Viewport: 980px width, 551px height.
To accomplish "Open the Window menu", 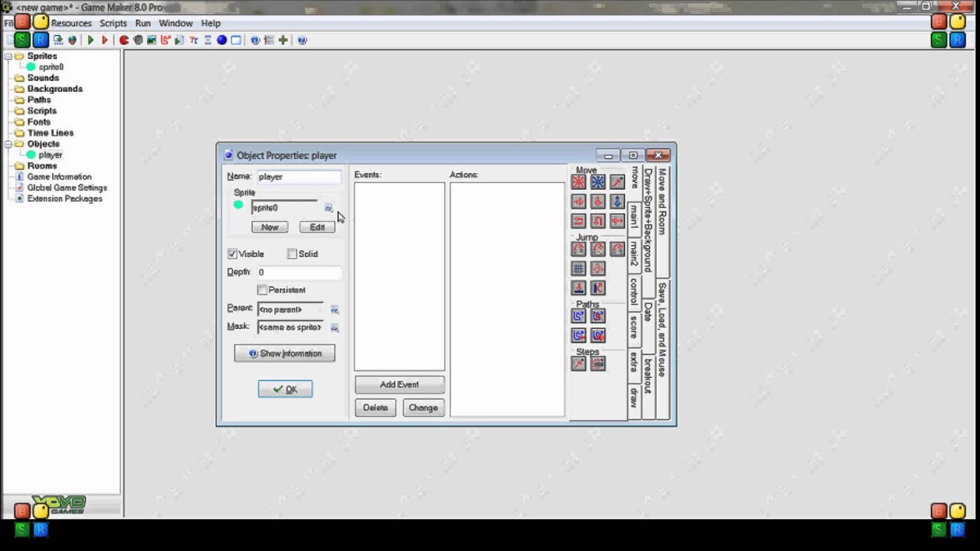I will click(175, 23).
